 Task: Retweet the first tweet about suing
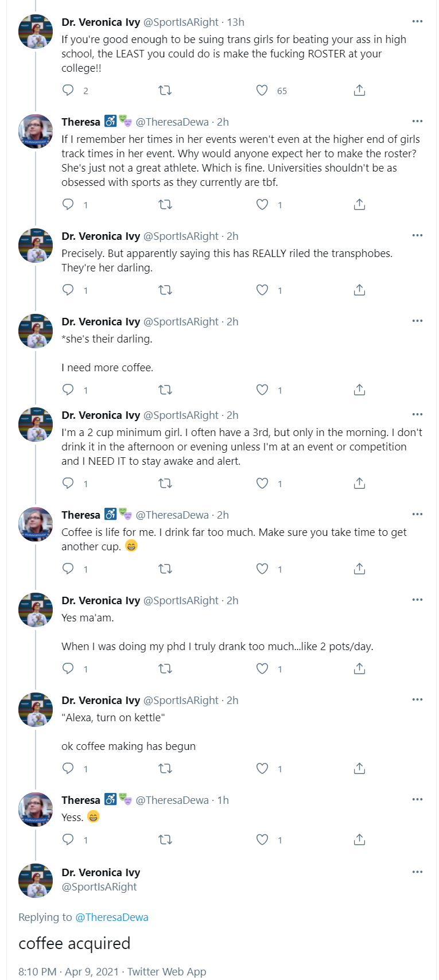(165, 90)
